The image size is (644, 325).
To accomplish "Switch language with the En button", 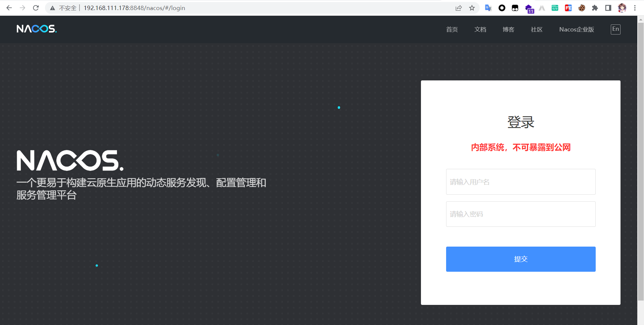I will [615, 29].
